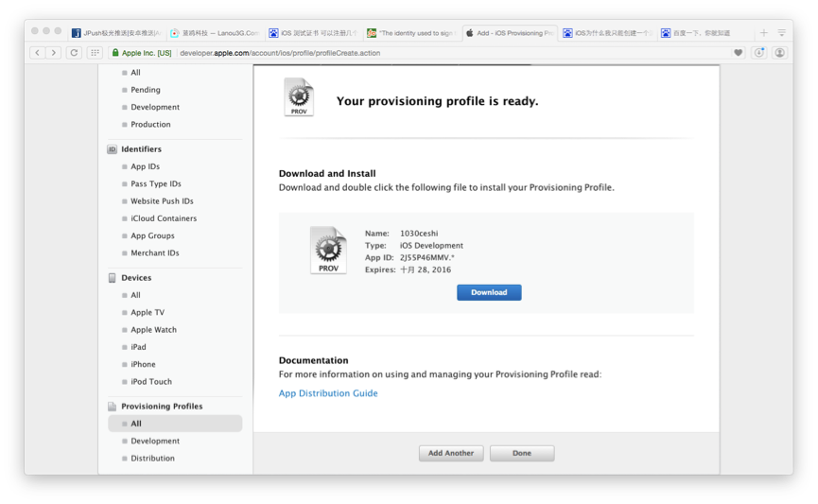Click the 'Download and Install' heading

327,174
